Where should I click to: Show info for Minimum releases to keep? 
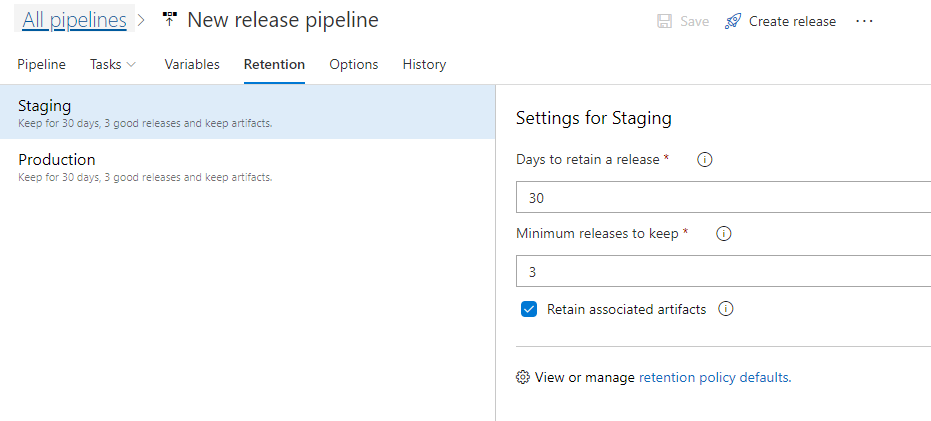click(723, 234)
